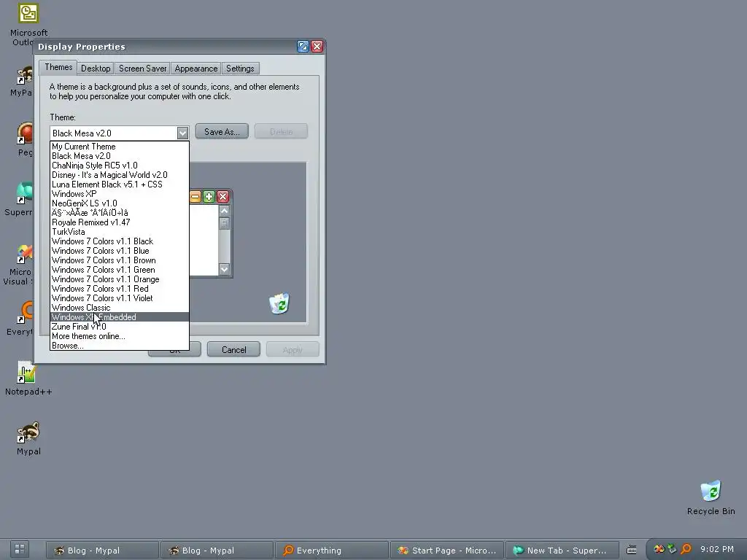Select Zune Final v1.0 theme

click(120, 327)
